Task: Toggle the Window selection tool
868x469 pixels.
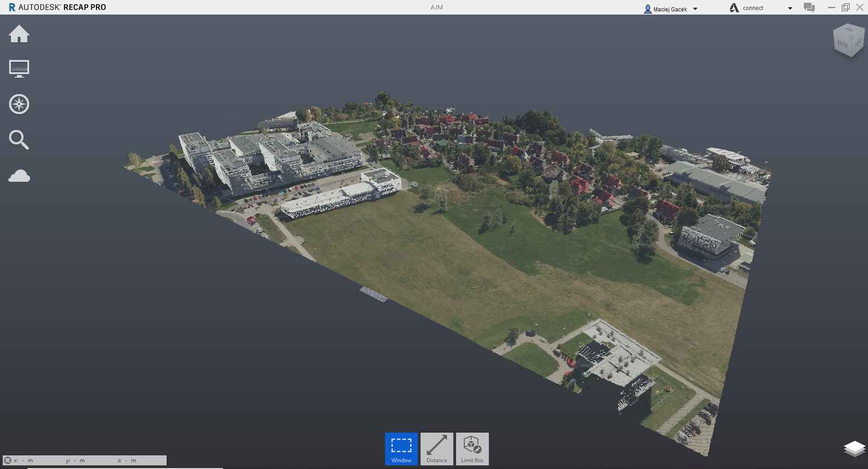Action: click(x=401, y=448)
